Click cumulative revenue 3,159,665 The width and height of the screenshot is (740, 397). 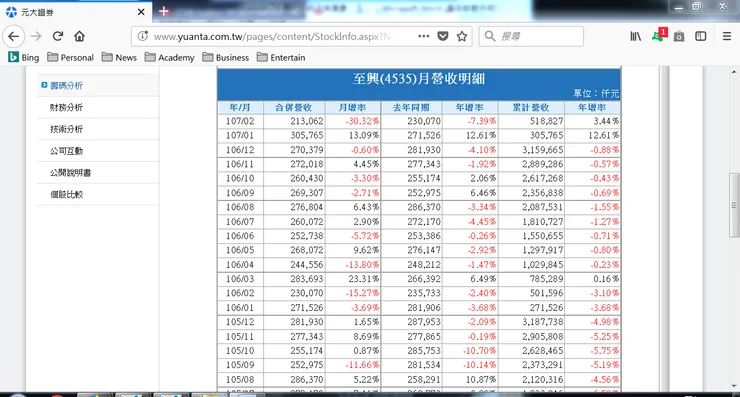(543, 150)
